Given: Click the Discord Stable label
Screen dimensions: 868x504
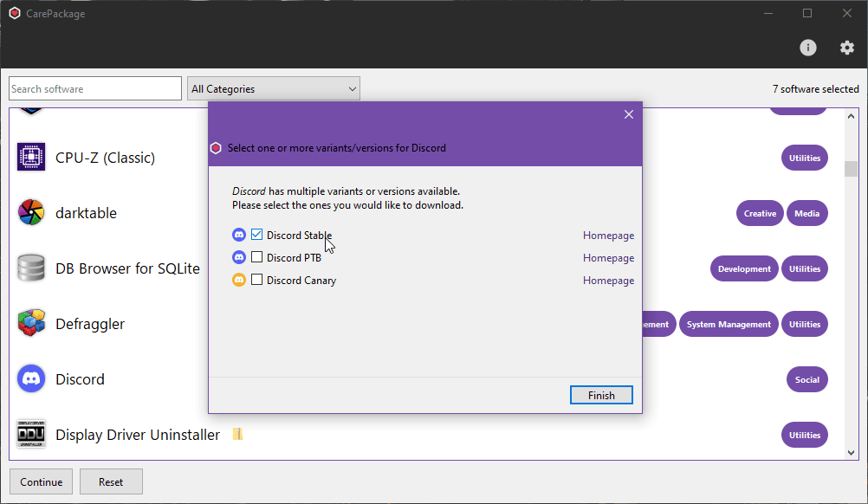Looking at the screenshot, I should [x=299, y=236].
